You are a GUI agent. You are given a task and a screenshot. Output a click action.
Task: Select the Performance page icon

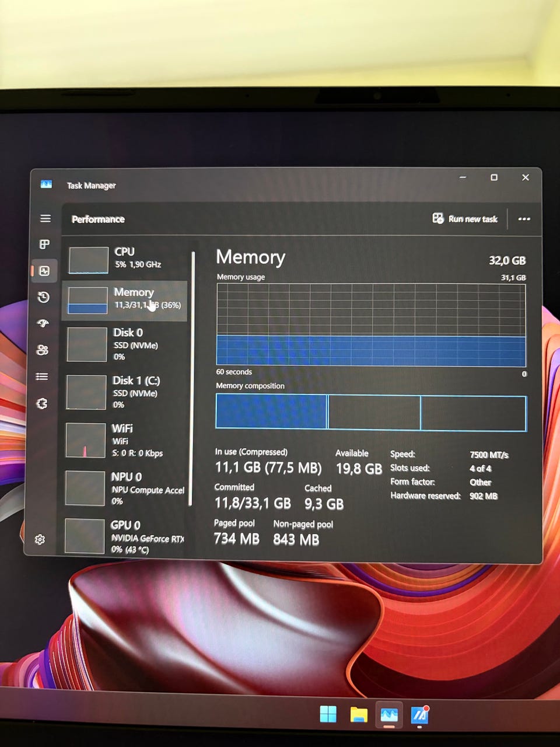[x=44, y=271]
